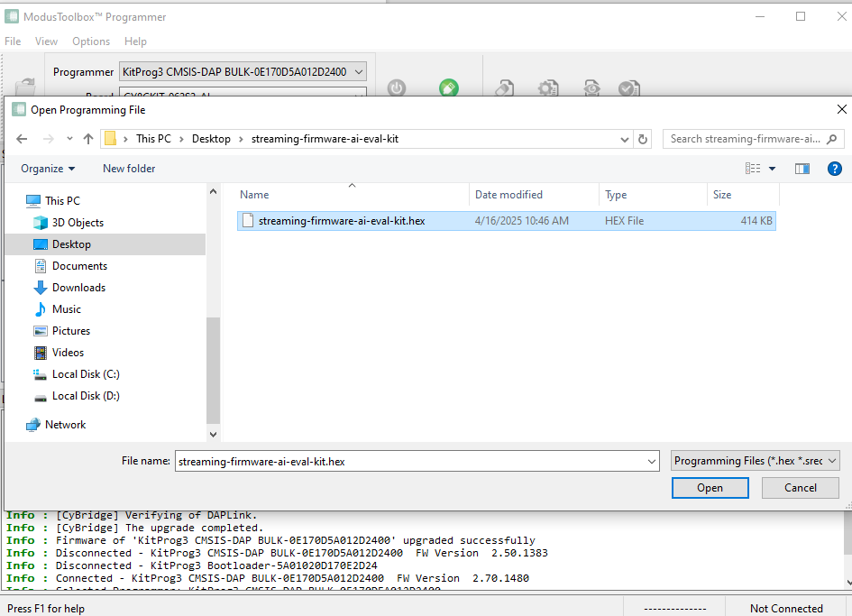Click the Open file icon in Programmer toolbar
Image resolution: width=852 pixels, height=616 pixels.
(x=25, y=87)
